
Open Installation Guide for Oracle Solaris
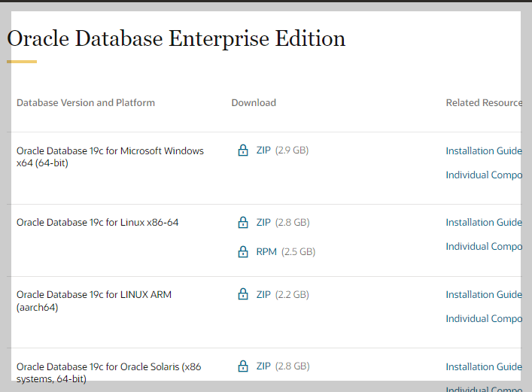point(483,367)
